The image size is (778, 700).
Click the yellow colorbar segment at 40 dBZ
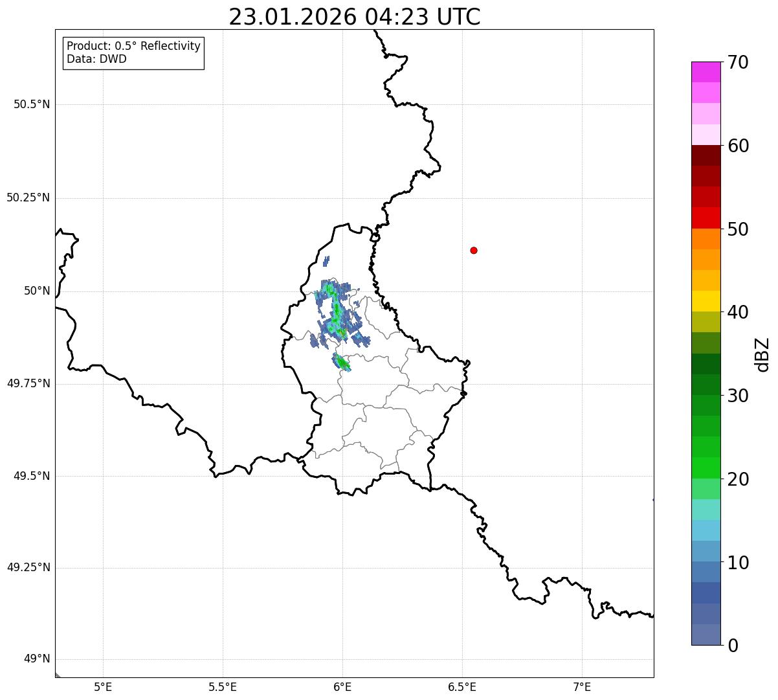pyautogui.click(x=706, y=301)
